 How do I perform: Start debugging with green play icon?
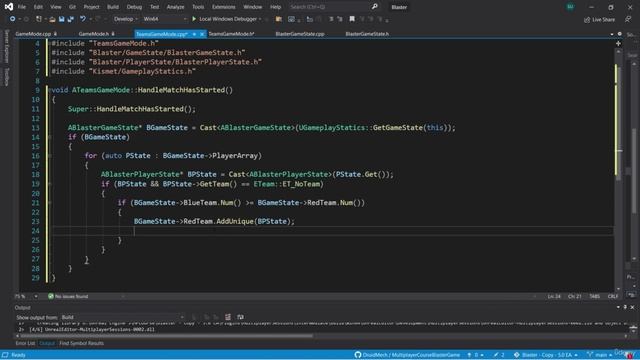click(194, 19)
